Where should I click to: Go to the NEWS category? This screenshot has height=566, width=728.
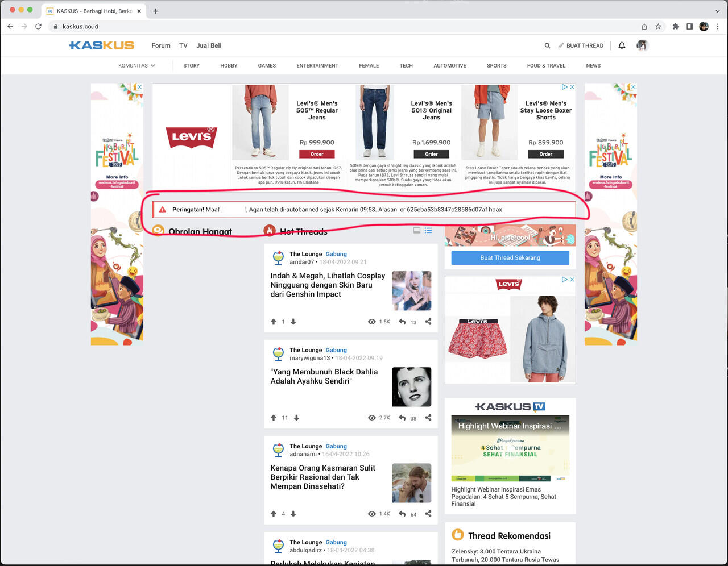[x=593, y=66]
